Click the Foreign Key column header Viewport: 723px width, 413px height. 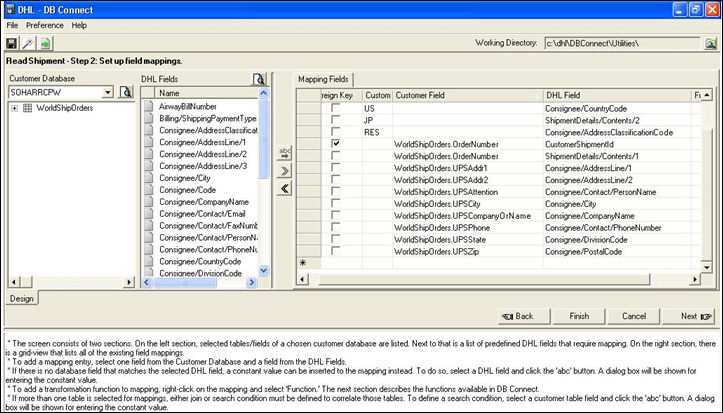pyautogui.click(x=341, y=95)
